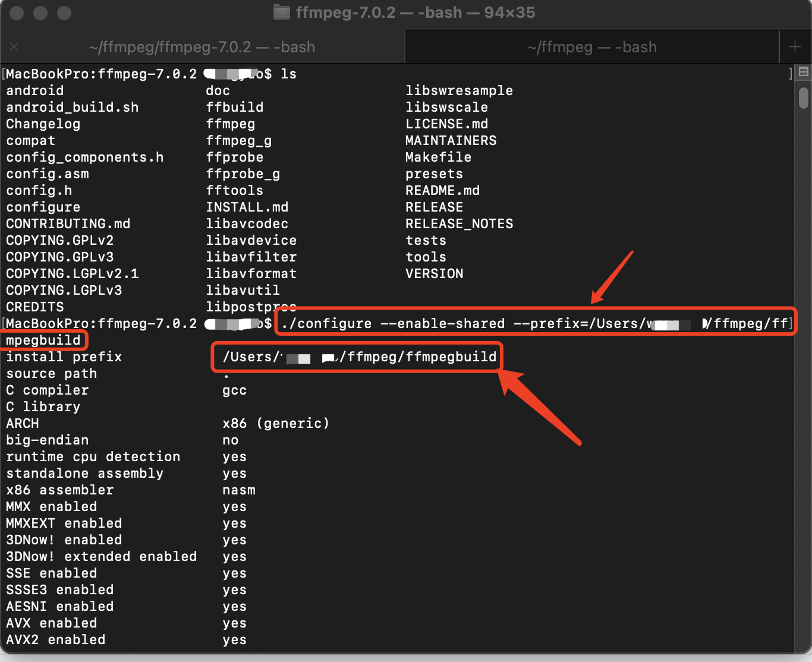Click the 'android' directory entry

pyautogui.click(x=35, y=91)
